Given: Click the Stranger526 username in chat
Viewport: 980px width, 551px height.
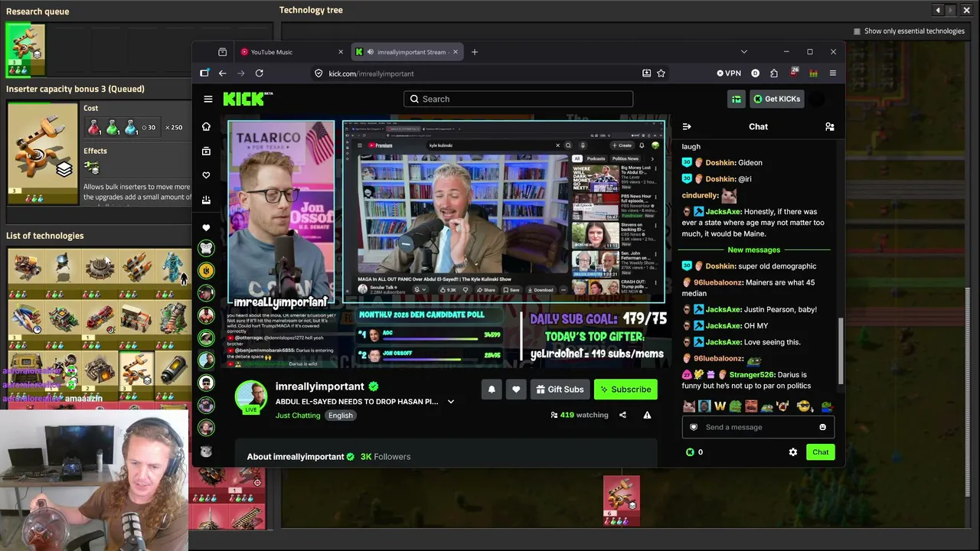Looking at the screenshot, I should point(751,375).
